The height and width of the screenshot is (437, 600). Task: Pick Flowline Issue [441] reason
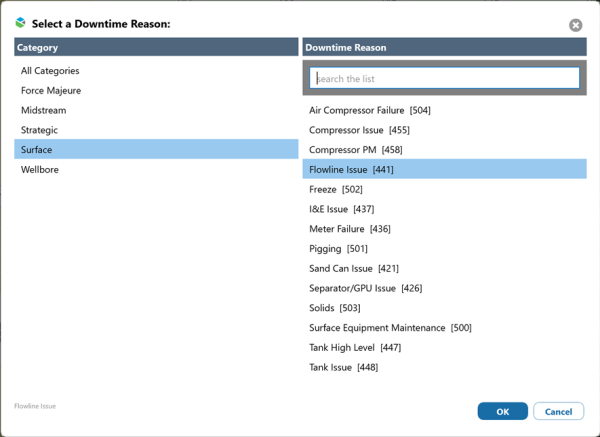click(x=351, y=169)
